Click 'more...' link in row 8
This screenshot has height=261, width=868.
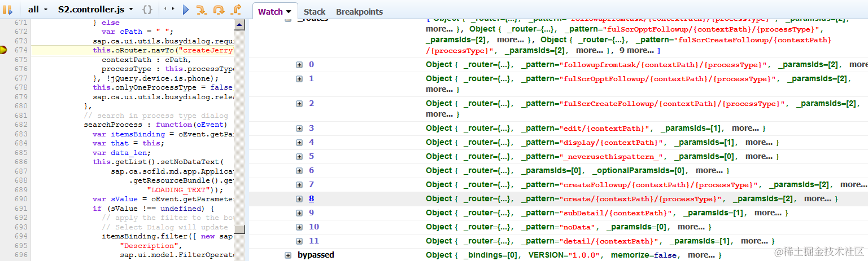click(818, 198)
